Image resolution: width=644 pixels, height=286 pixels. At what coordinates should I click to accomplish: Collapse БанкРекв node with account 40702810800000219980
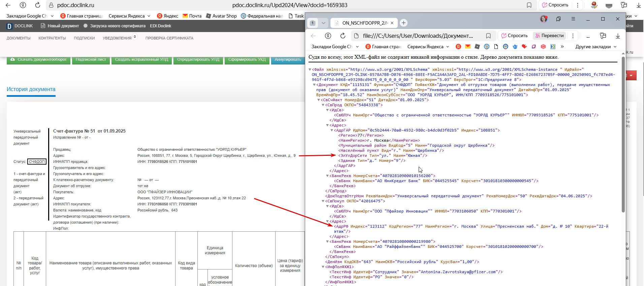(x=327, y=241)
